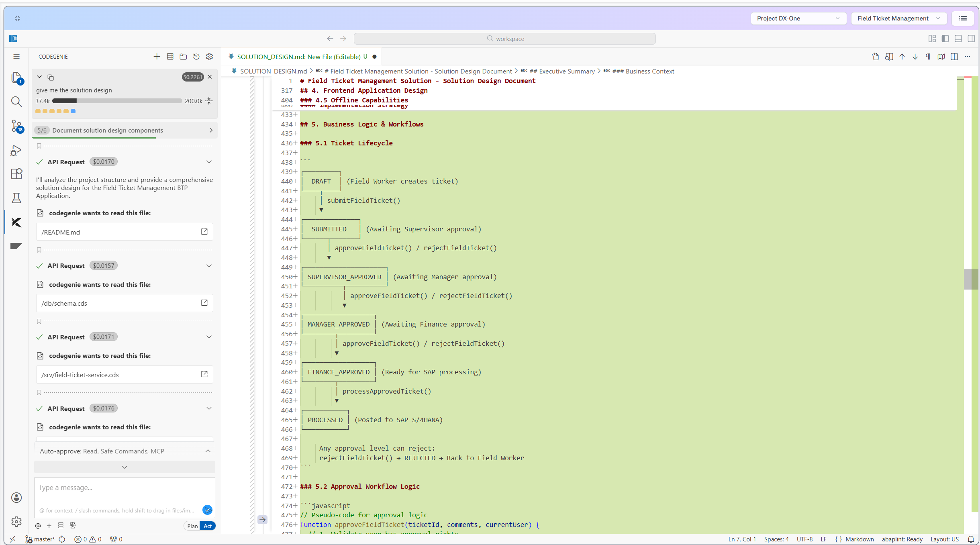
Task: Open CodeGenie history icon
Action: click(196, 57)
